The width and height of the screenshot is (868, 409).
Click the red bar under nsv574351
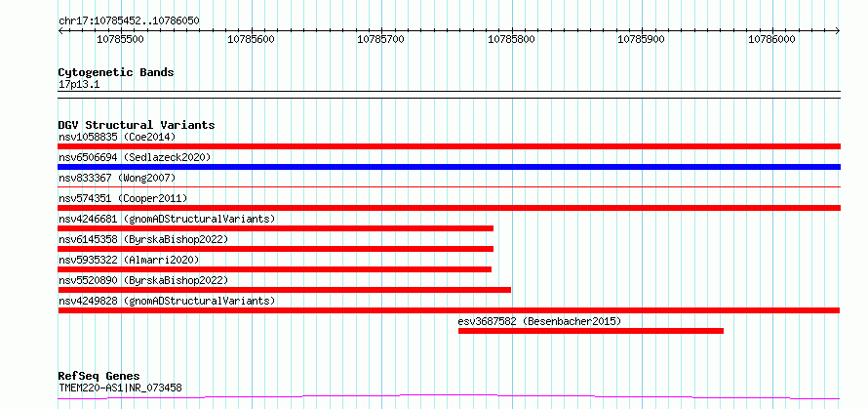click(x=449, y=208)
